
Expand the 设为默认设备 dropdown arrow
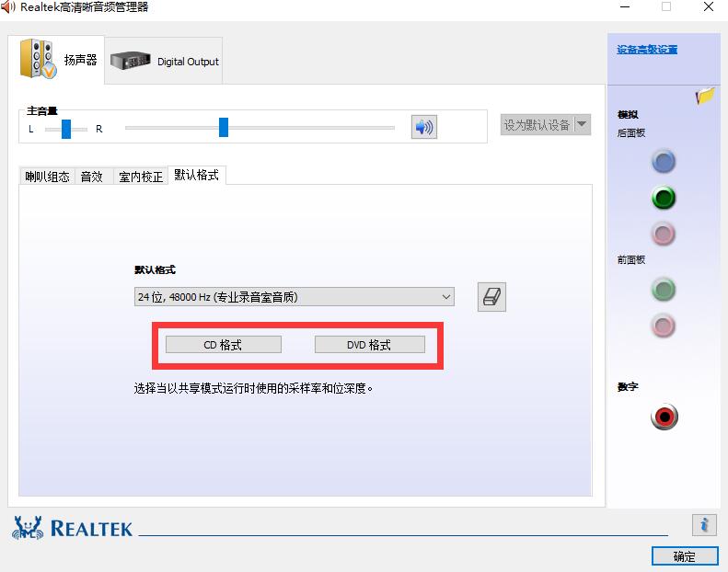pos(583,124)
